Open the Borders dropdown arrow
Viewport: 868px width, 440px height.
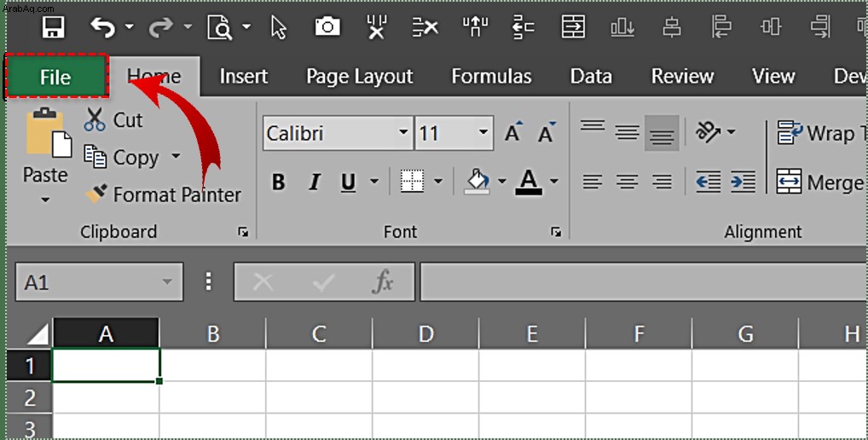438,181
